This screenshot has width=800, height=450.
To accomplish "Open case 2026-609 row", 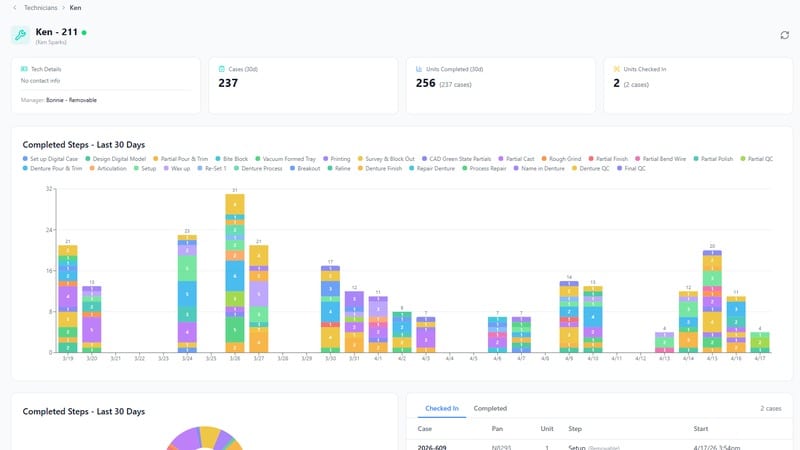I will coord(599,446).
